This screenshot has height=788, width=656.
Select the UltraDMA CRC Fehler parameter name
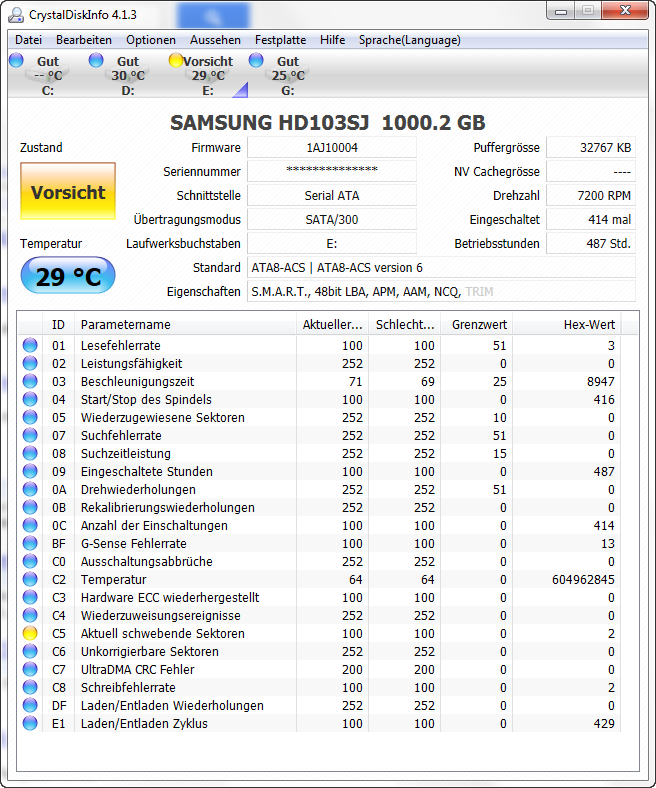tap(137, 670)
